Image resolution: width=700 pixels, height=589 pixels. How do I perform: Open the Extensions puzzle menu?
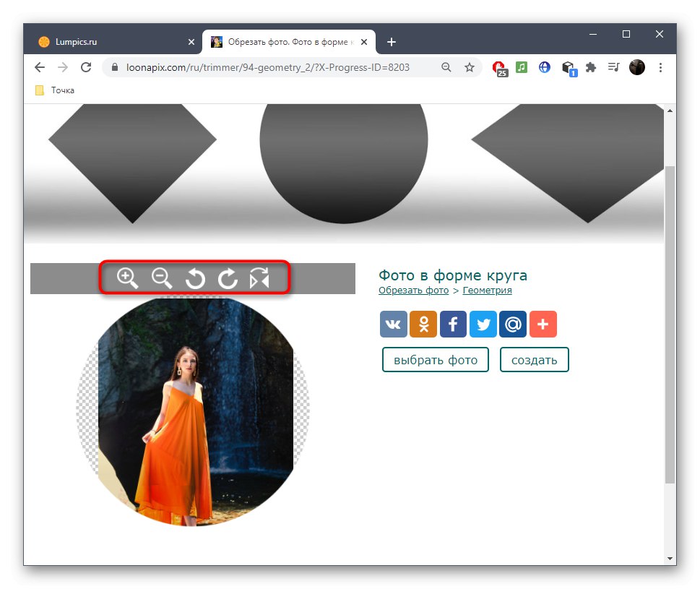[x=591, y=67]
